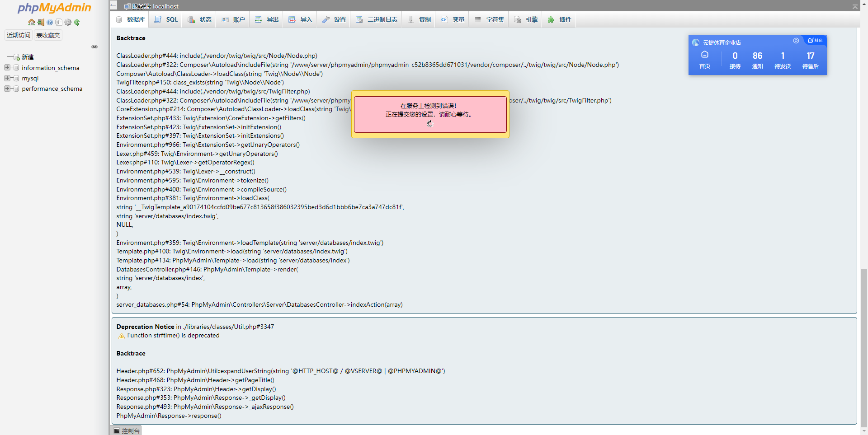Open the 账户 tab
This screenshot has height=435, width=868.
(233, 19)
